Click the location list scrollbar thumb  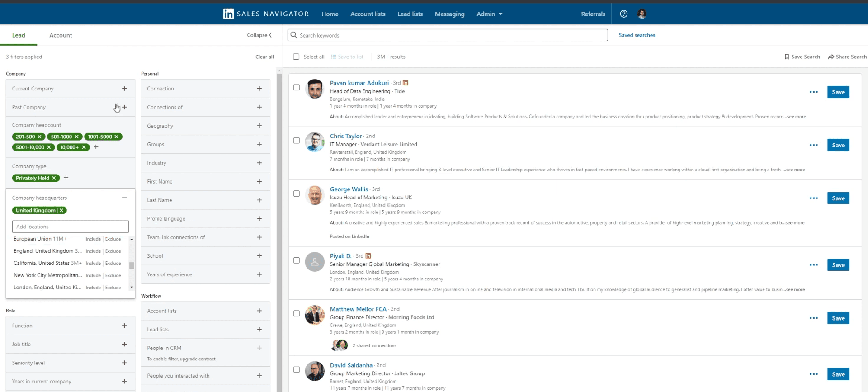pyautogui.click(x=132, y=265)
